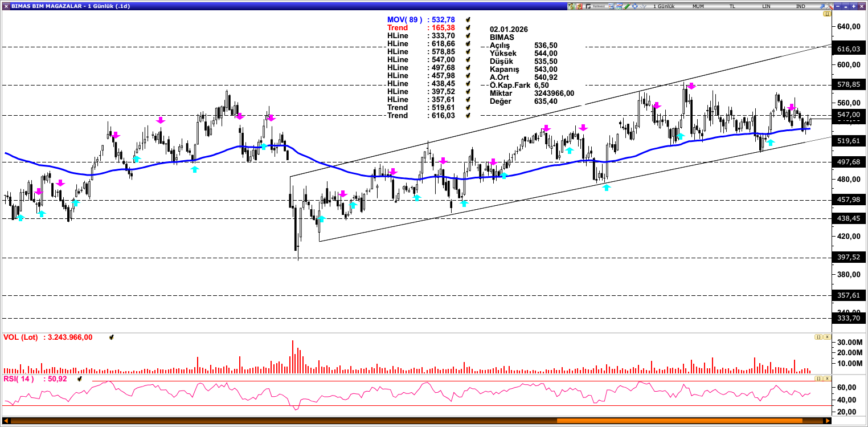Click the horizontal scrollbar thumb
Viewport: 868px width, 427px height.
click(x=681, y=421)
